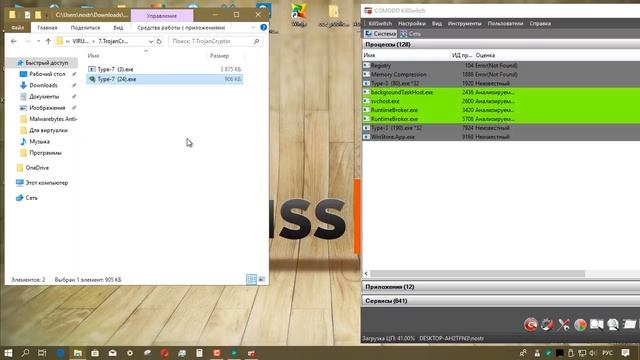Image resolution: width=640 pixels, height=360 pixels.
Task: Select file Type-7 (3).exe
Action: (x=116, y=69)
